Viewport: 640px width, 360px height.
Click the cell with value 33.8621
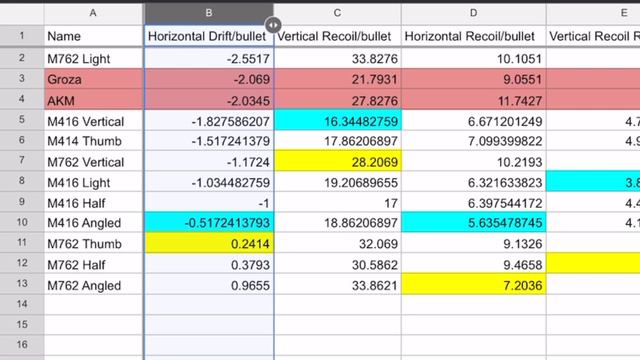338,285
